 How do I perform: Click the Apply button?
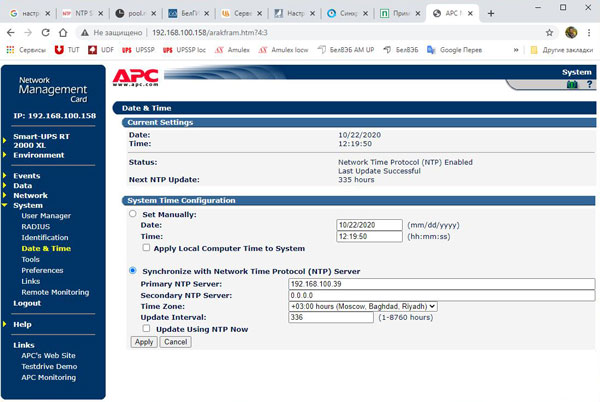point(143,341)
